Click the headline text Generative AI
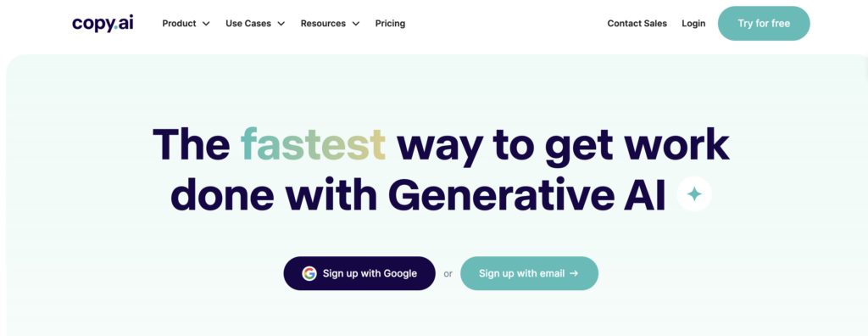 527,195
